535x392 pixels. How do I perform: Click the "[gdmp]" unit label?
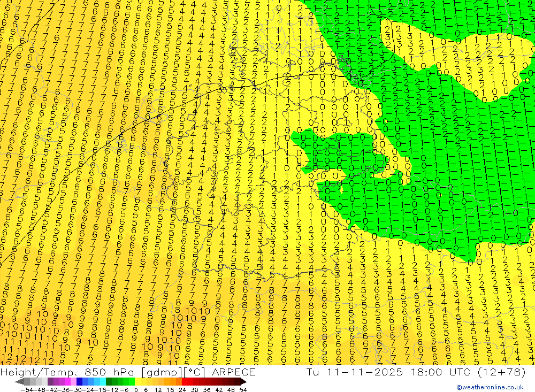162,372
